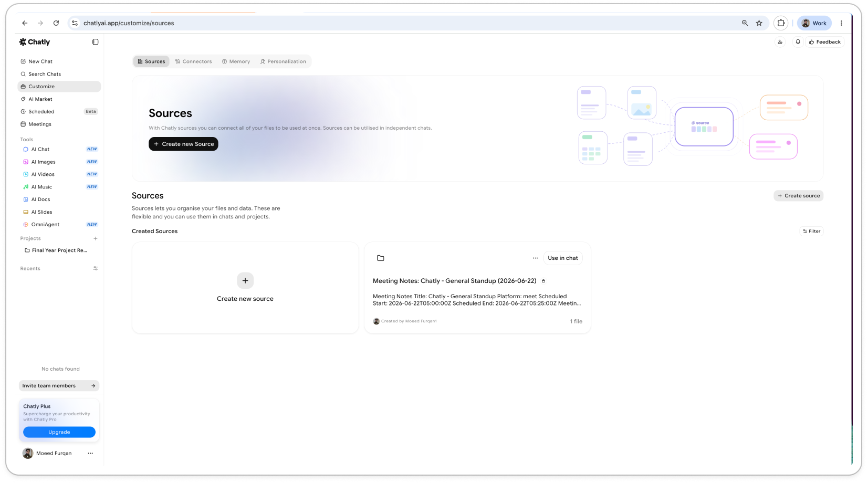Screen dimensions: 868x483
Task: Click site information icon in address bar
Action: (75, 23)
